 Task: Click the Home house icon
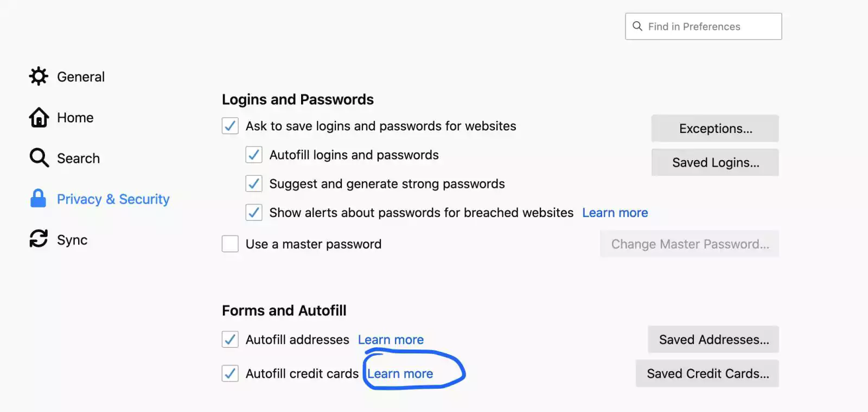coord(39,117)
